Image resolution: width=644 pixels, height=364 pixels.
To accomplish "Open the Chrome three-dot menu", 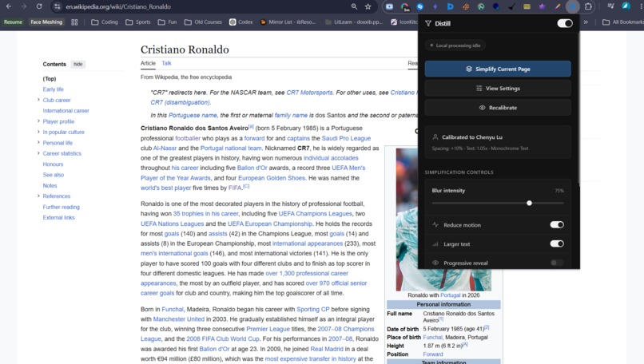I will (641, 6).
